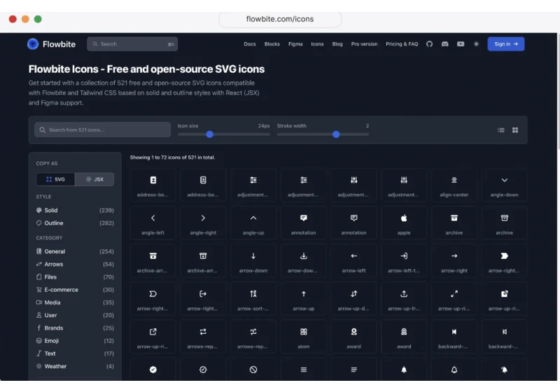Image resolution: width=560 pixels, height=392 pixels.
Task: Copy the arrow-up icon
Action: pyautogui.click(x=304, y=299)
